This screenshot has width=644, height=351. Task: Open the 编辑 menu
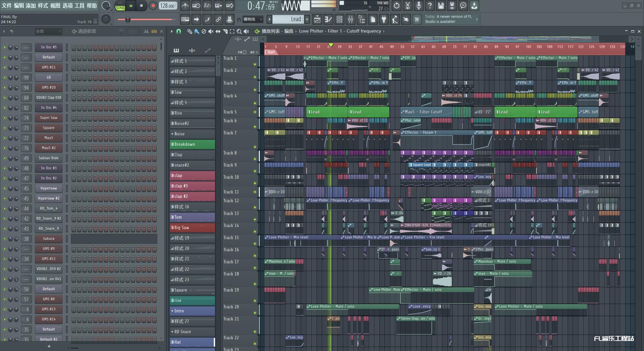[19, 5]
